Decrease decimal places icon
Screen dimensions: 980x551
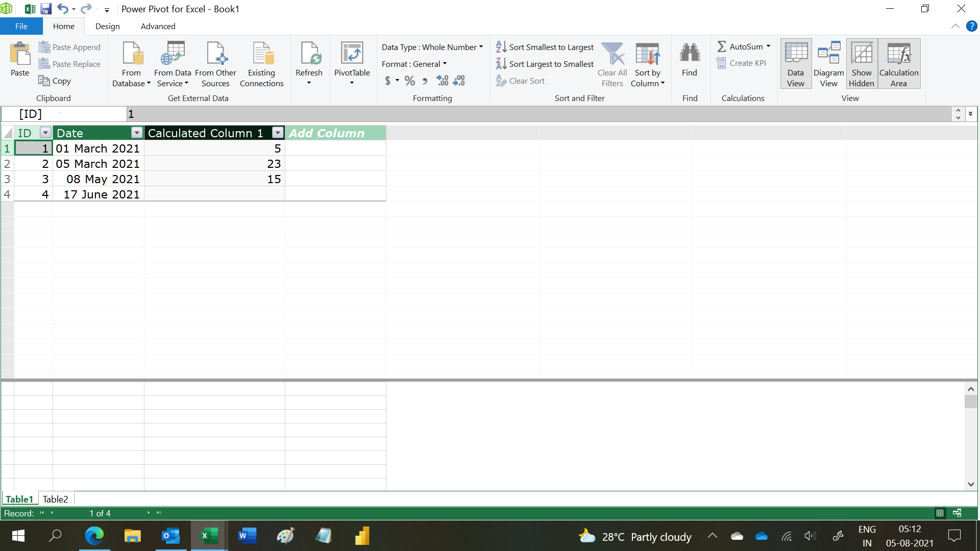459,81
